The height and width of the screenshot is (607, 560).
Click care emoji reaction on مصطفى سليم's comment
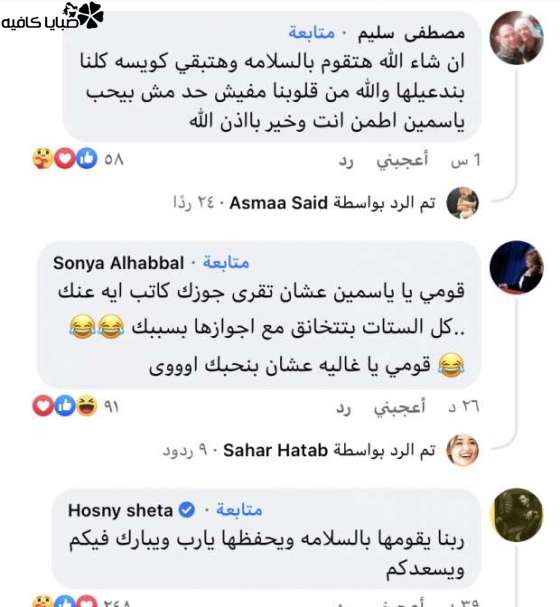[43, 158]
